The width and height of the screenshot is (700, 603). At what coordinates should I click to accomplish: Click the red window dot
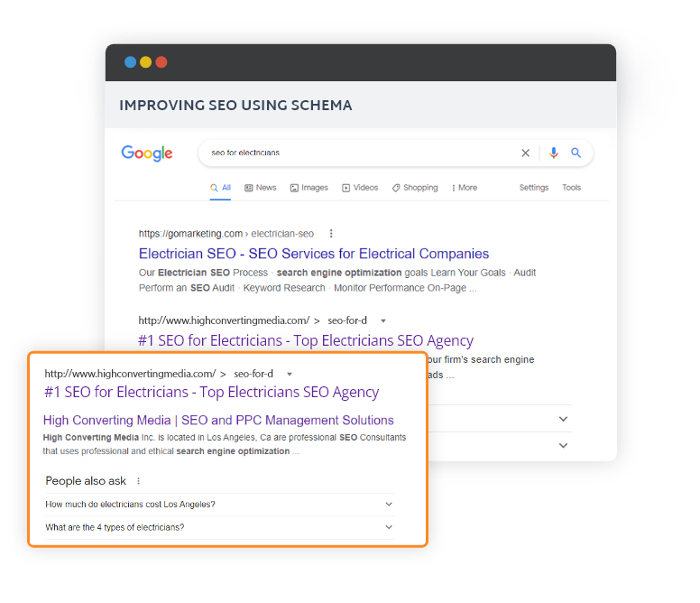pos(161,62)
